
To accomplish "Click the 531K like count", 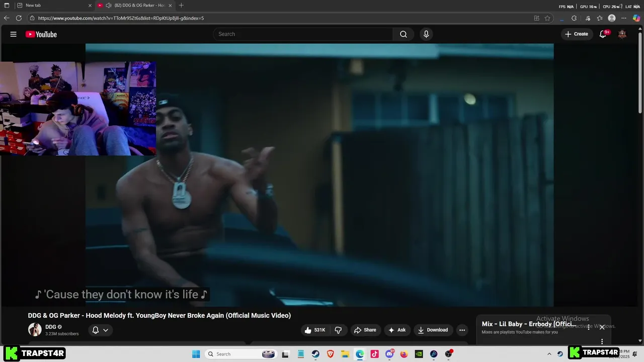I will pos(319,330).
